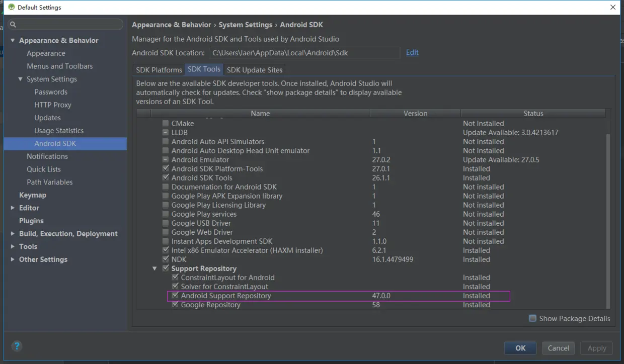The height and width of the screenshot is (364, 624).
Task: Enable Android Auto API Simulators checkbox
Action: (166, 141)
